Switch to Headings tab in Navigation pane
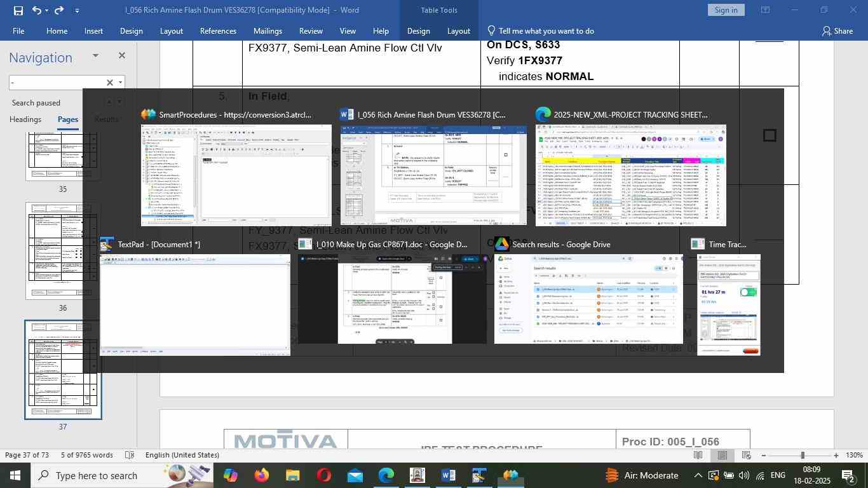This screenshot has width=868, height=488. click(x=25, y=119)
